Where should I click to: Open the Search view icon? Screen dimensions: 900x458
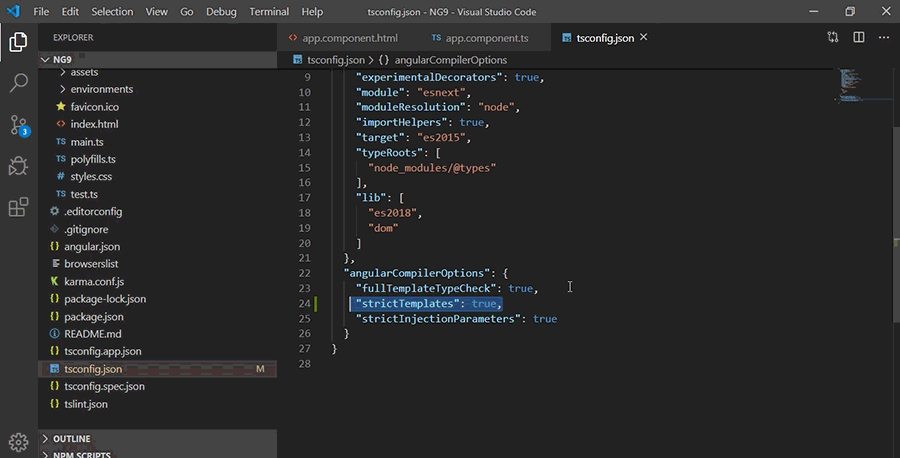[x=18, y=83]
